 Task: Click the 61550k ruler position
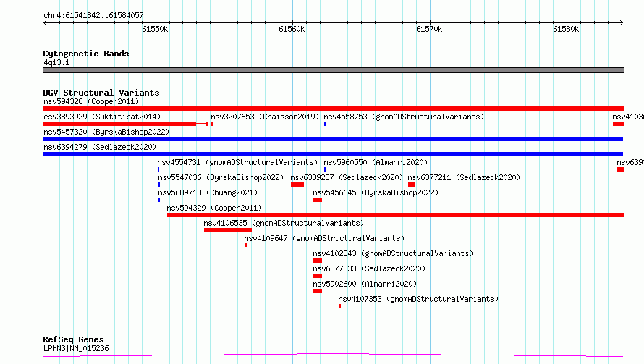[x=155, y=29]
